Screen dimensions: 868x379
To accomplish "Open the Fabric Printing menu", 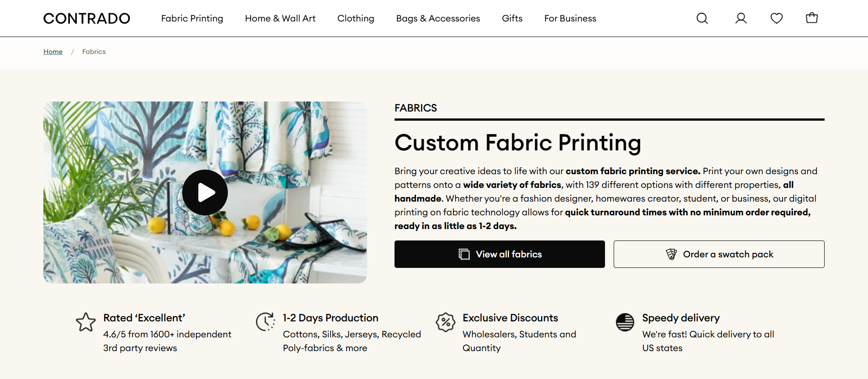I will (x=192, y=18).
